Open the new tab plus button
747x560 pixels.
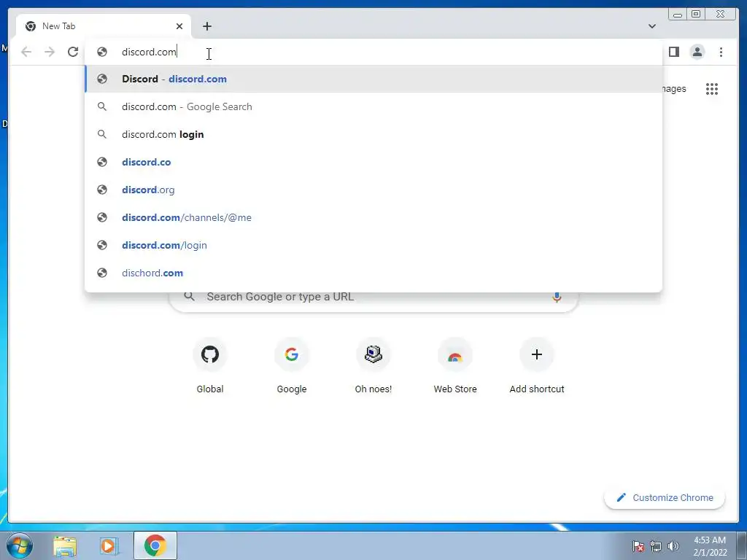(206, 26)
